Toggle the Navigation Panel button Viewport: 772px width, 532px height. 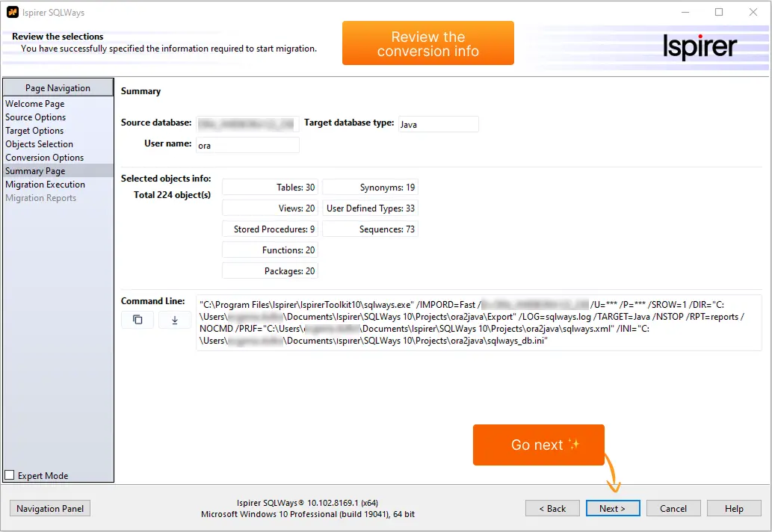point(50,508)
